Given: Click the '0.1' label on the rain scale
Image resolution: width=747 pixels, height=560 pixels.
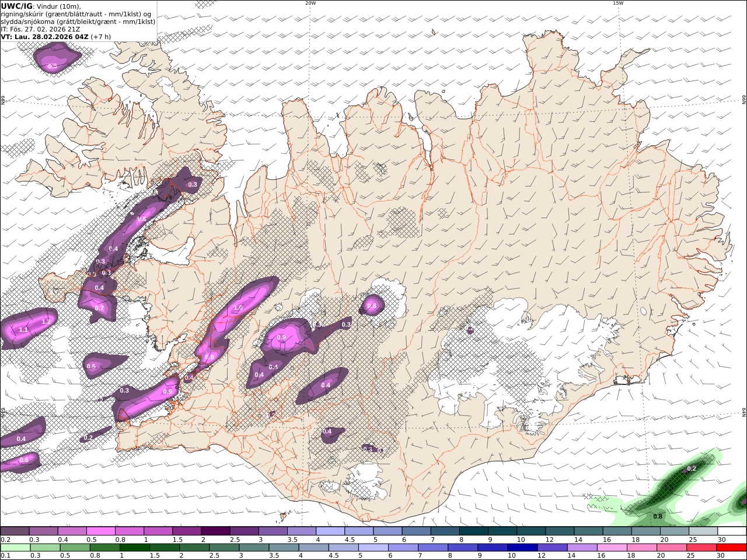Looking at the screenshot, I should click(5, 556).
